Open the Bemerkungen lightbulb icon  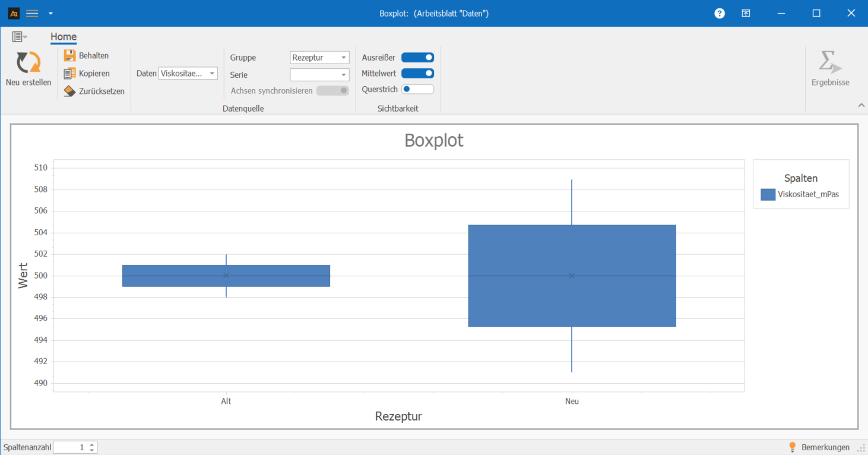pyautogui.click(x=792, y=447)
